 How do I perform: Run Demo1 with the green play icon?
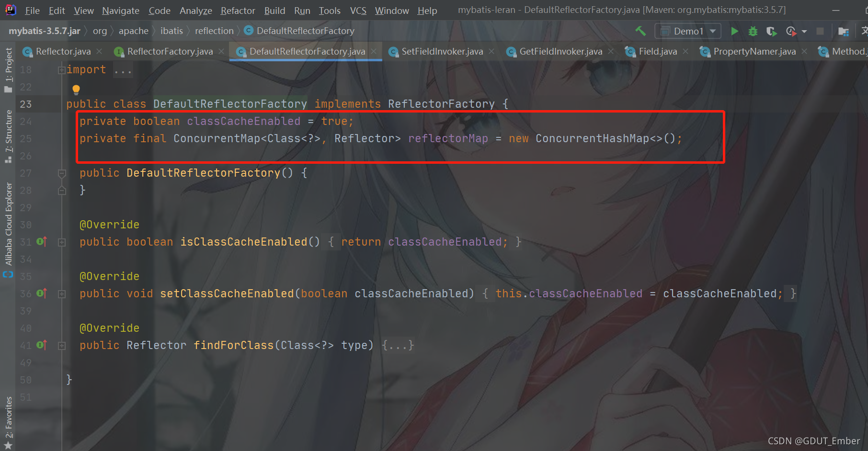(x=734, y=31)
